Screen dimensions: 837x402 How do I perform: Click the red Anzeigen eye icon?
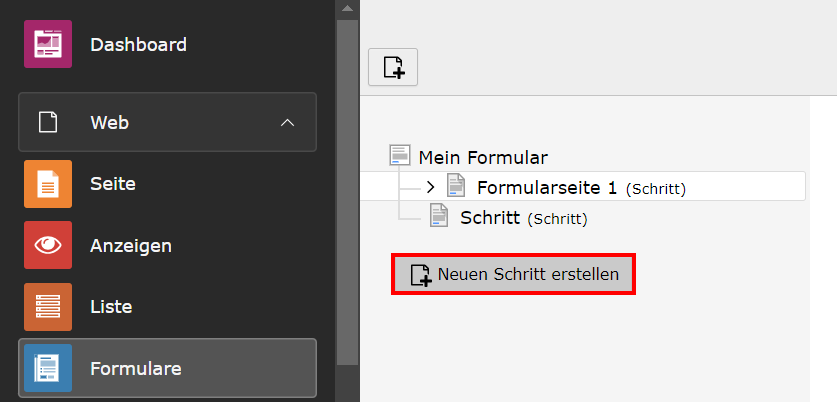pyautogui.click(x=48, y=245)
